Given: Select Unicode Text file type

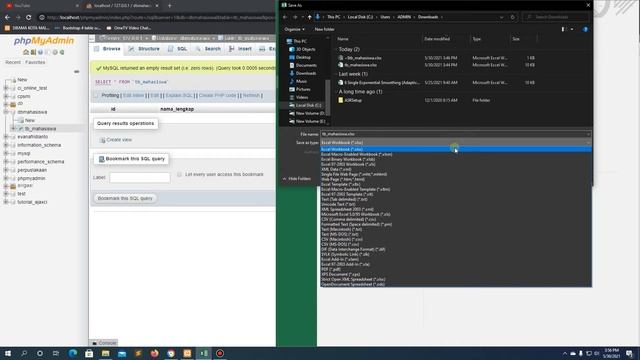Looking at the screenshot, I should click(456, 204).
